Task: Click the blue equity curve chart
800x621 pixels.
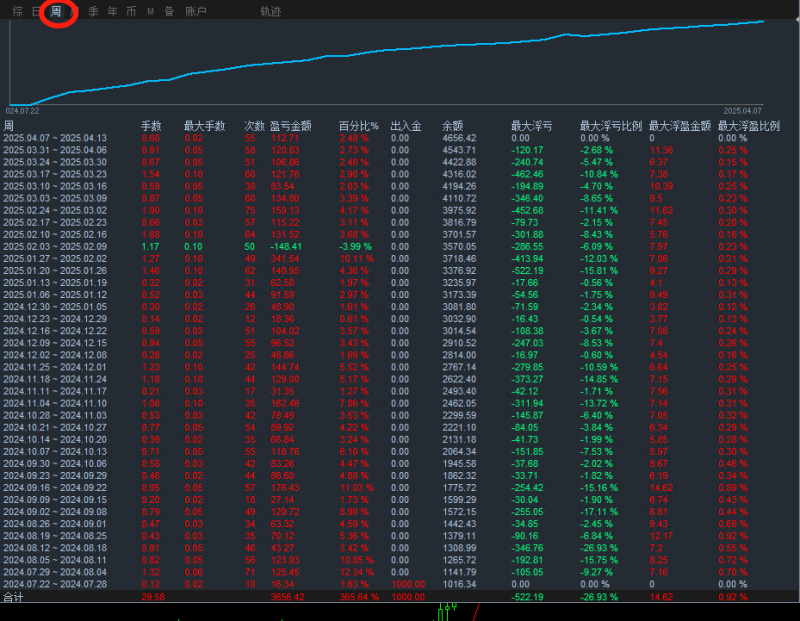Action: (x=400, y=52)
